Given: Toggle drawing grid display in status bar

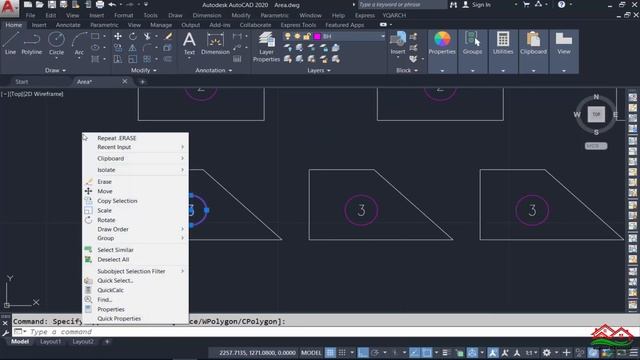Looking at the screenshot, I should pos(330,353).
